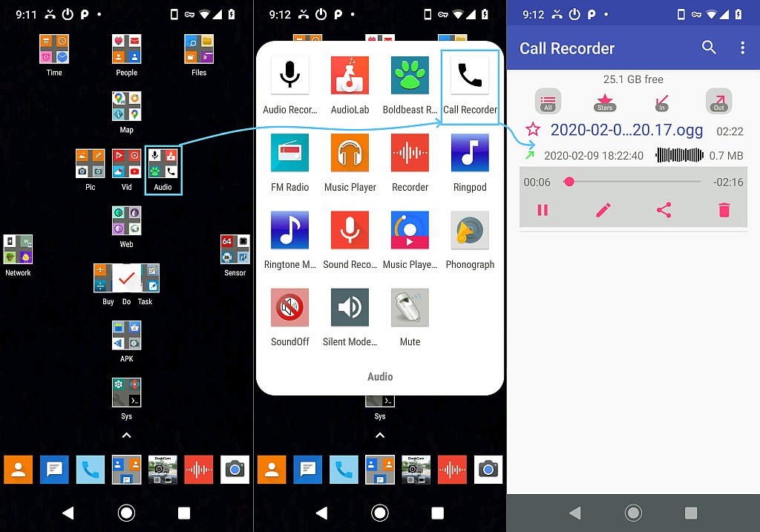Open the People folder
The height and width of the screenshot is (532, 760).
126,49
